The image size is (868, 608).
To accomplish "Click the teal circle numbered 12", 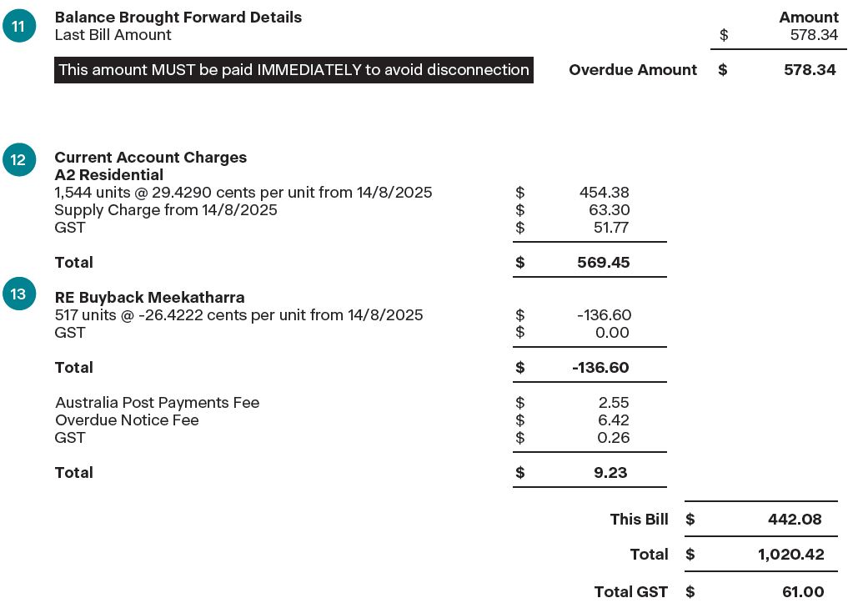I will click(18, 158).
